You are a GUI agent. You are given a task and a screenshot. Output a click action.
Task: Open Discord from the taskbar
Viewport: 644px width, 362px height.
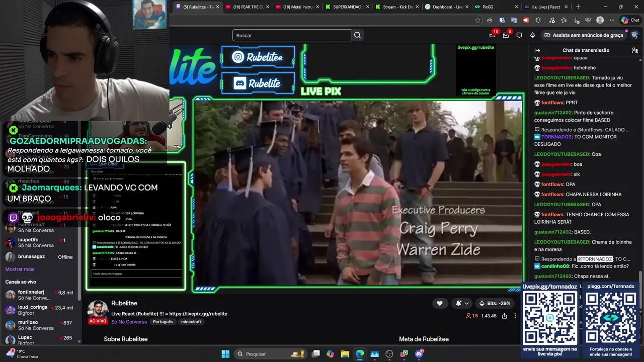pyautogui.click(x=419, y=354)
